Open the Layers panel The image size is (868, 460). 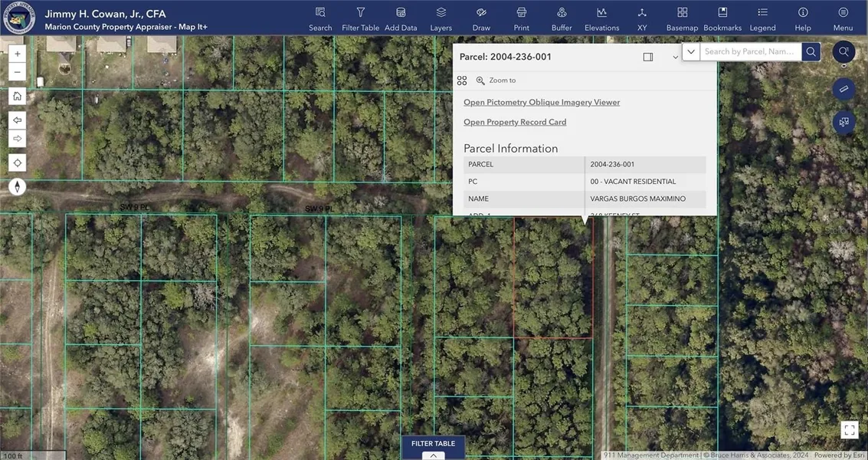point(441,18)
